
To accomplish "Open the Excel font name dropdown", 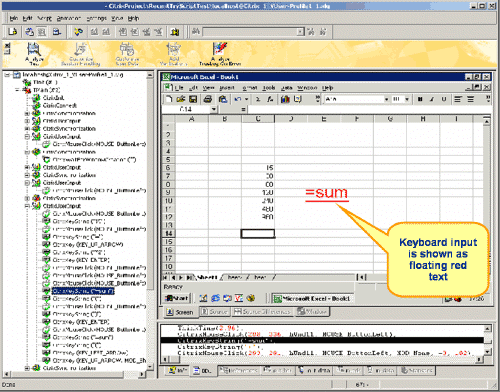I will click(x=386, y=99).
